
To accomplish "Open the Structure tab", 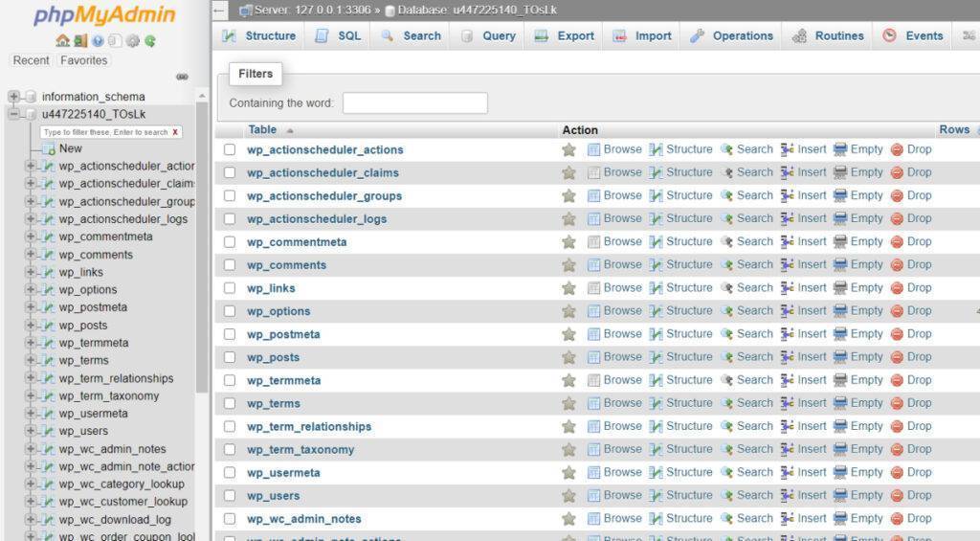I will pos(258,36).
